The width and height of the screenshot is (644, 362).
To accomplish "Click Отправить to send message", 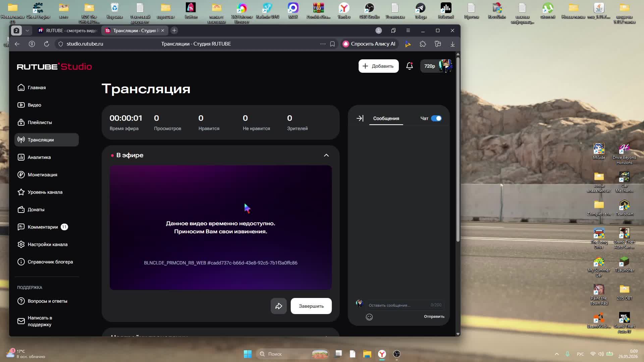I will [434, 316].
